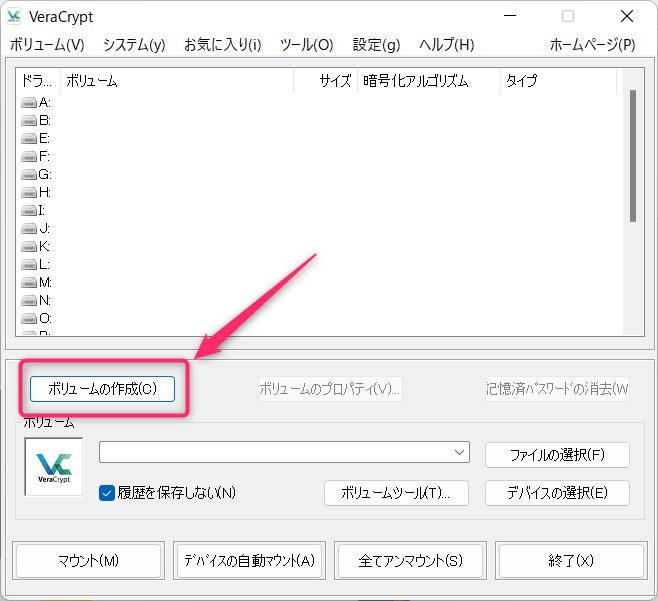Click drive icon for A:
Image resolution: width=658 pixels, height=601 pixels.
(29, 102)
